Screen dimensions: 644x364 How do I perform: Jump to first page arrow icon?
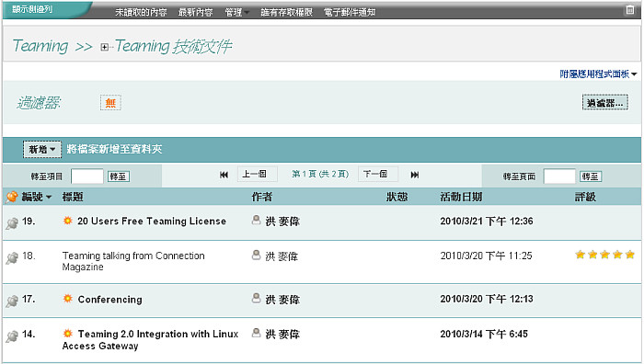224,175
